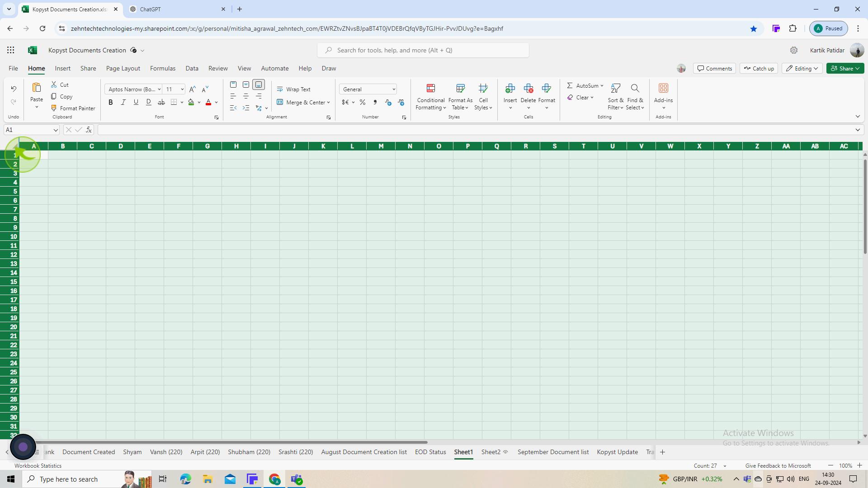This screenshot has height=488, width=868.
Task: Open the Editing mode dropdown
Action: (x=802, y=68)
